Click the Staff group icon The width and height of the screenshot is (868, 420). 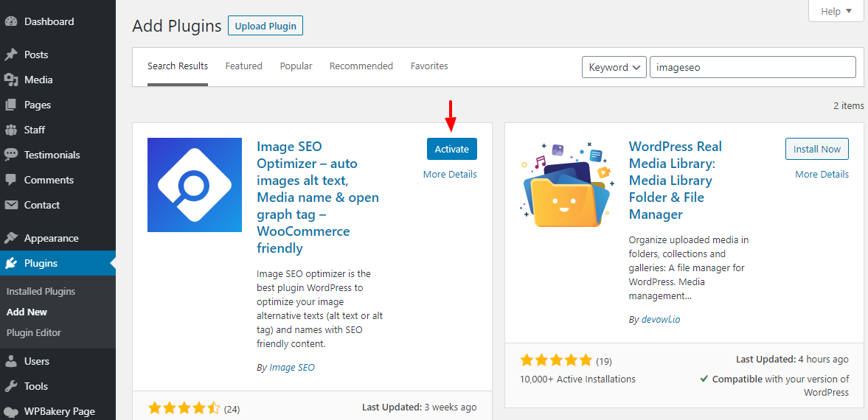click(10, 130)
